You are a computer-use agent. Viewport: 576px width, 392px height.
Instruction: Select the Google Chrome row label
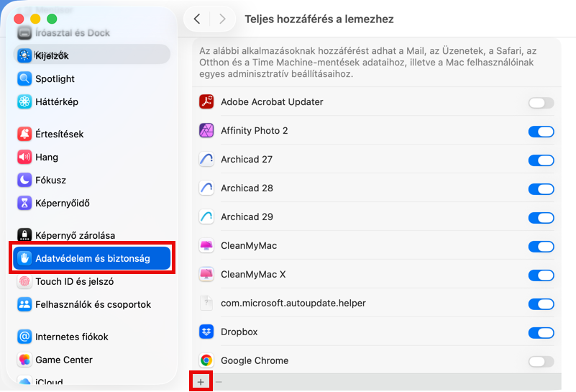tap(255, 360)
